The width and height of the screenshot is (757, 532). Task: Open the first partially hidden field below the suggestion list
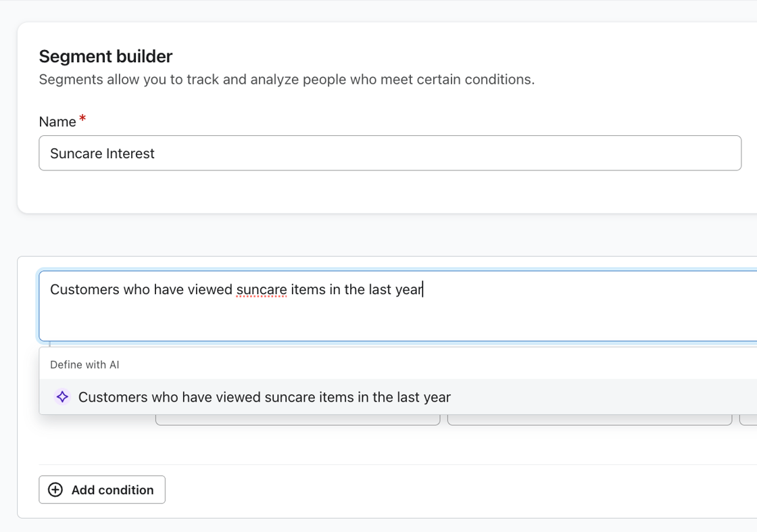click(x=298, y=420)
